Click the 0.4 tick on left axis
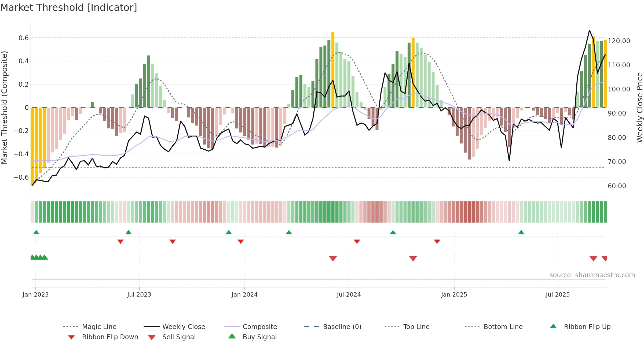Viewport: 644px width, 362px height. pyautogui.click(x=24, y=61)
